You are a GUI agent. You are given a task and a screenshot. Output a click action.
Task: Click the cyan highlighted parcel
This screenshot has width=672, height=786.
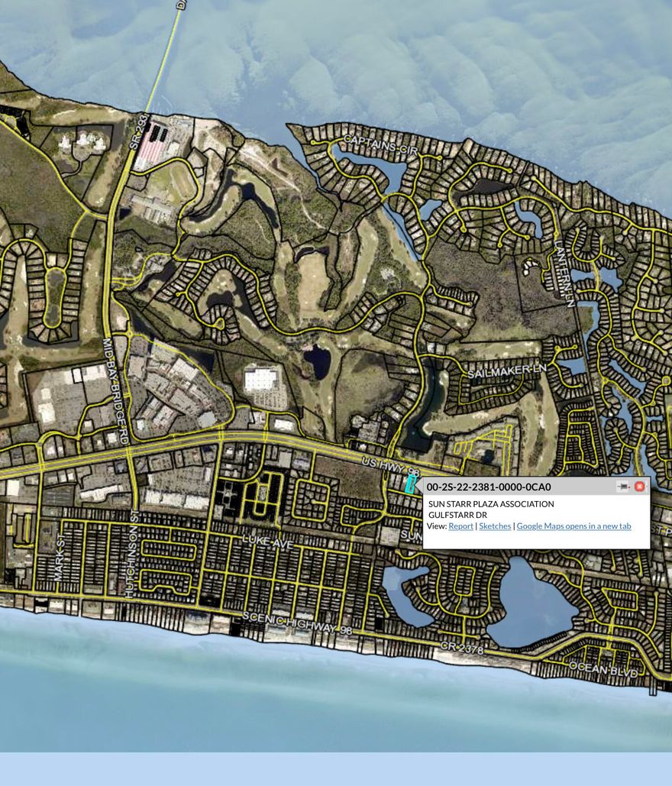410,484
